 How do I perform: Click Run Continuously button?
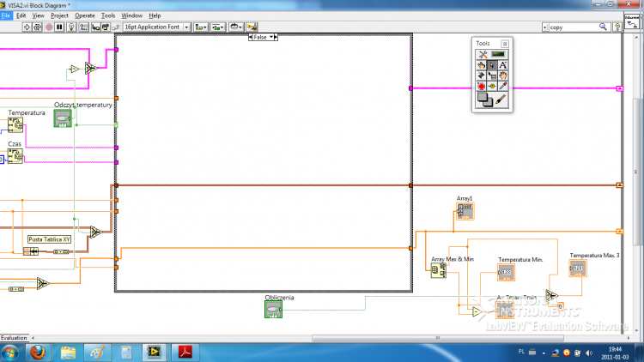[38, 27]
